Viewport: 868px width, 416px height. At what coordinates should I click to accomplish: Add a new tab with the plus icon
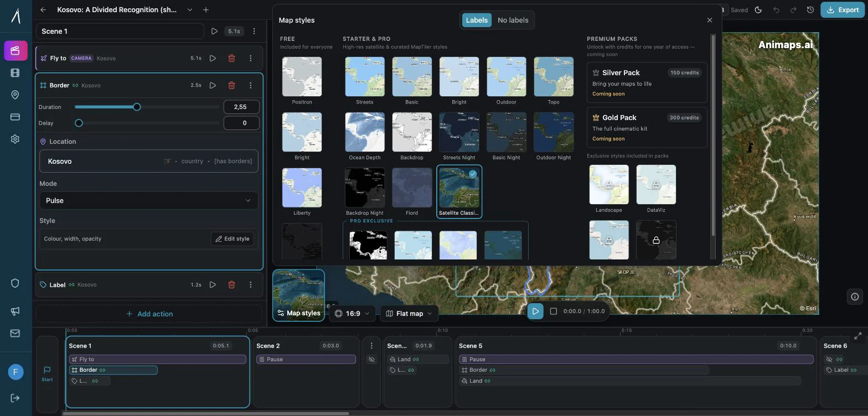pos(206,10)
